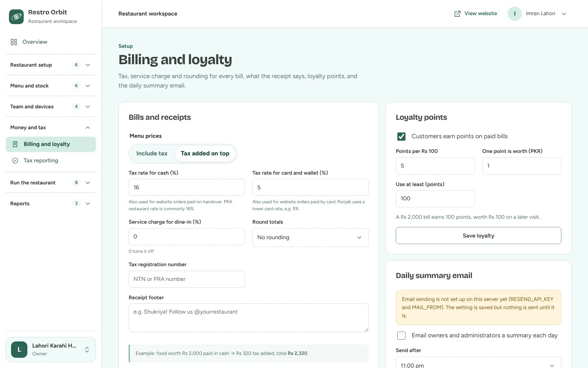Tick the daily summary email checkbox
588x368 pixels.
tap(401, 336)
